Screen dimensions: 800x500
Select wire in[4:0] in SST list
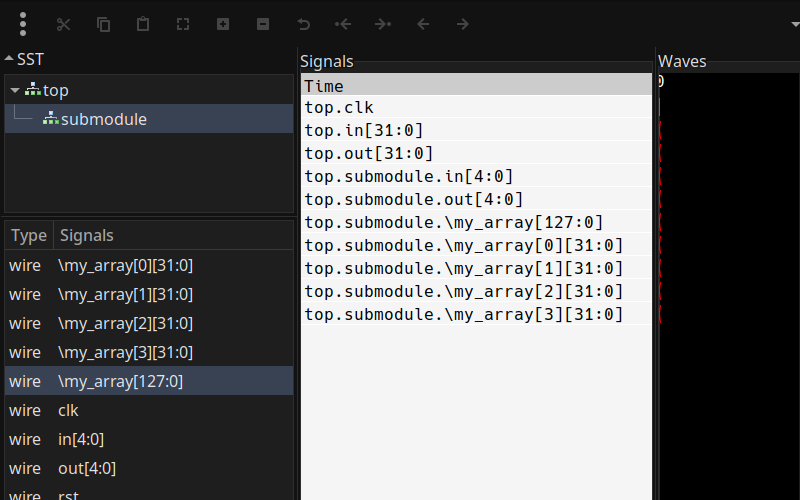tap(149, 439)
